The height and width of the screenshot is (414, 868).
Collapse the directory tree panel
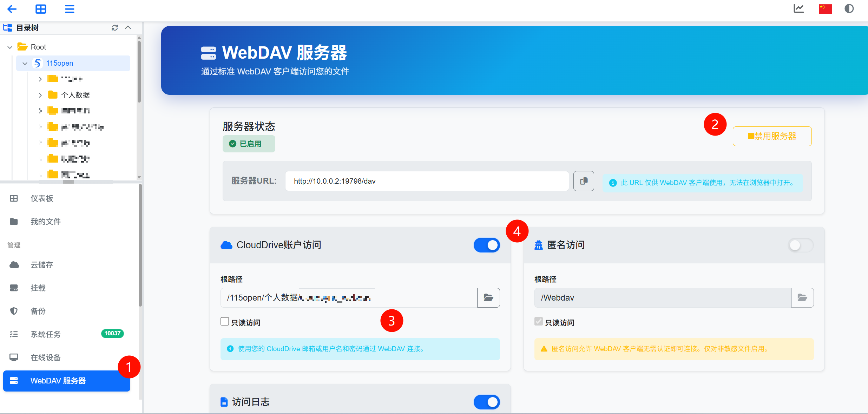(x=128, y=28)
